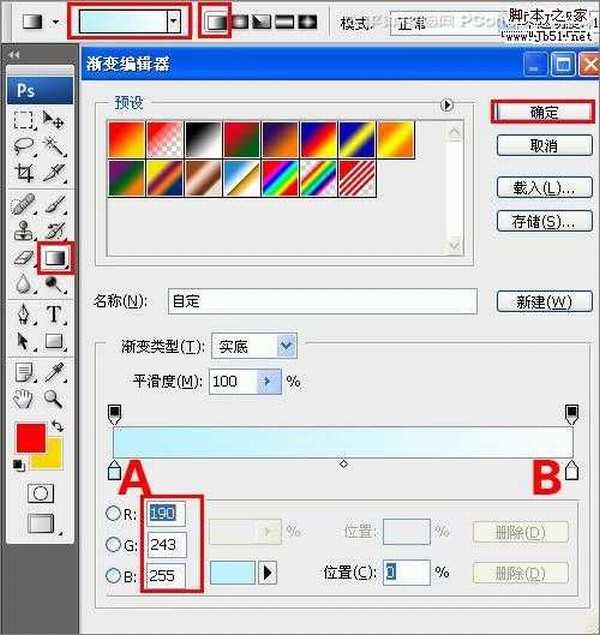
Task: Select the R radio button
Action: 113,513
